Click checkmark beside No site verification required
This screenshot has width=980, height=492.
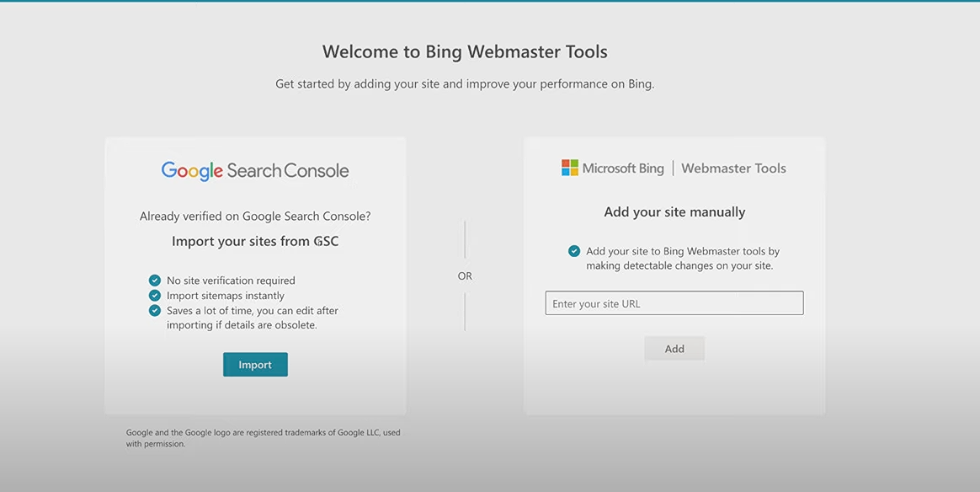click(155, 281)
